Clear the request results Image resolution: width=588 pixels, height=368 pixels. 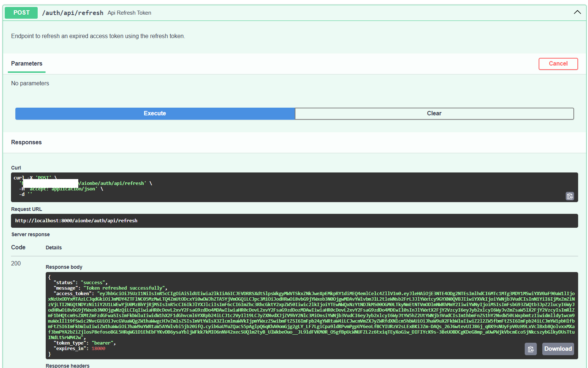[x=434, y=114]
